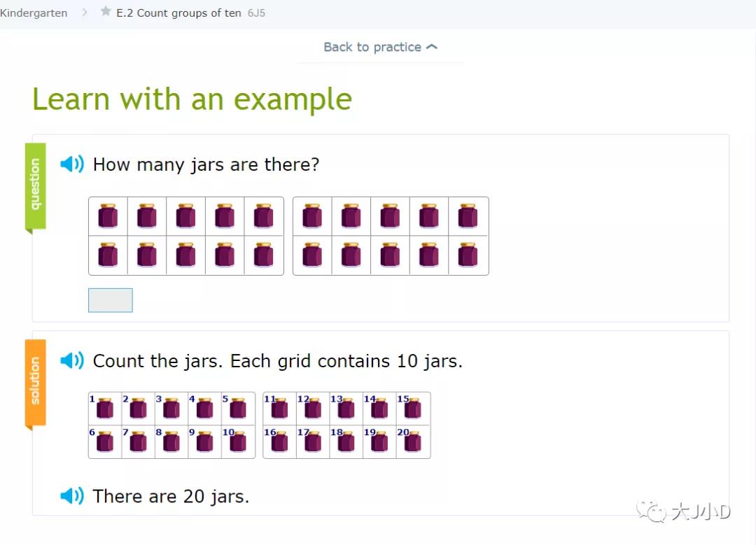Select the orange solution tab label
The height and width of the screenshot is (545, 756).
36,381
